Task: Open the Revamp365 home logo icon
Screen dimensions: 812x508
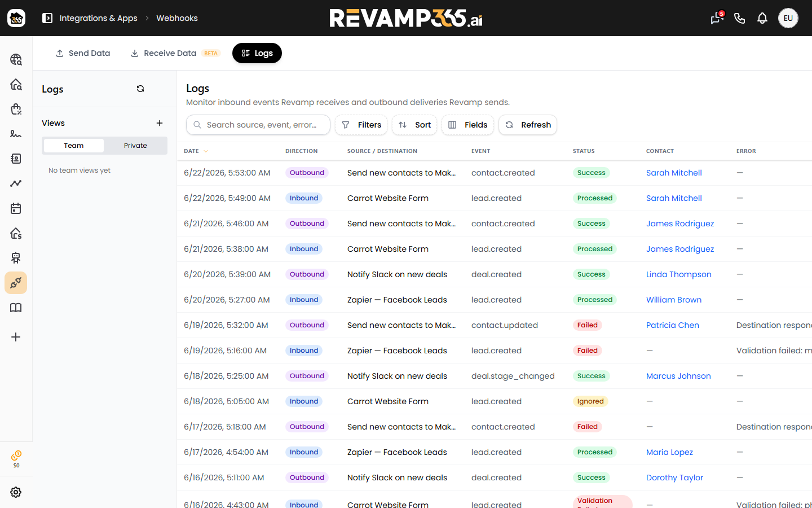Action: pos(16,18)
